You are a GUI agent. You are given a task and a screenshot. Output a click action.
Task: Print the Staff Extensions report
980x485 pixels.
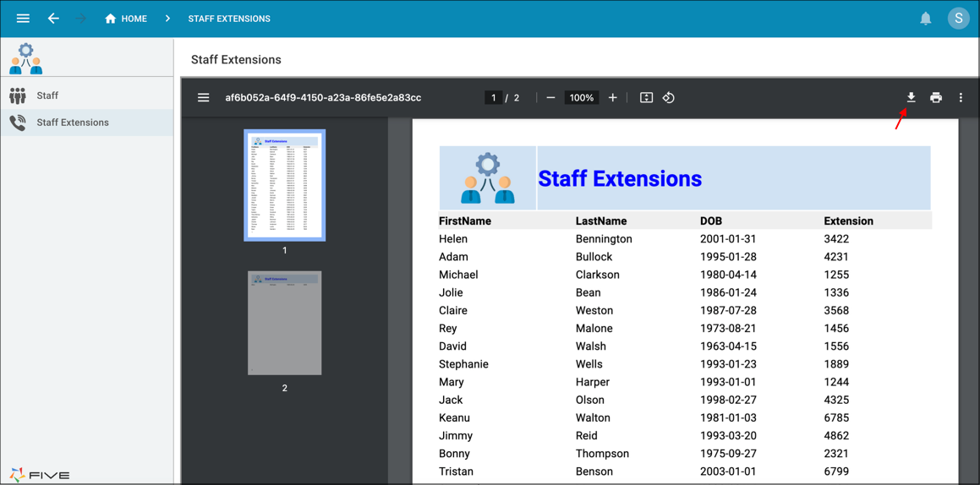936,98
